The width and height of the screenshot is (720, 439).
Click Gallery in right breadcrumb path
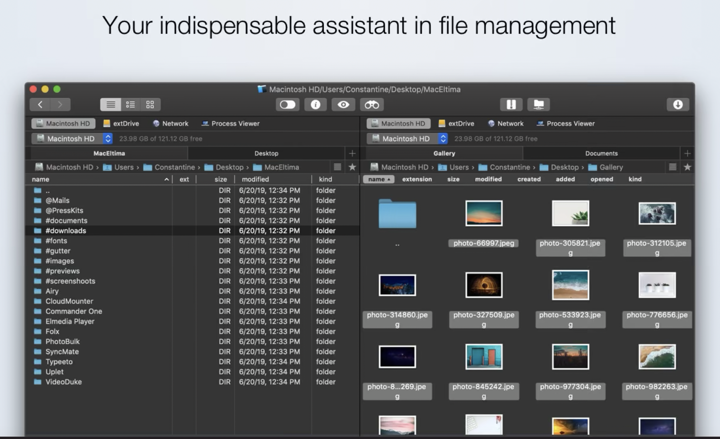point(606,167)
